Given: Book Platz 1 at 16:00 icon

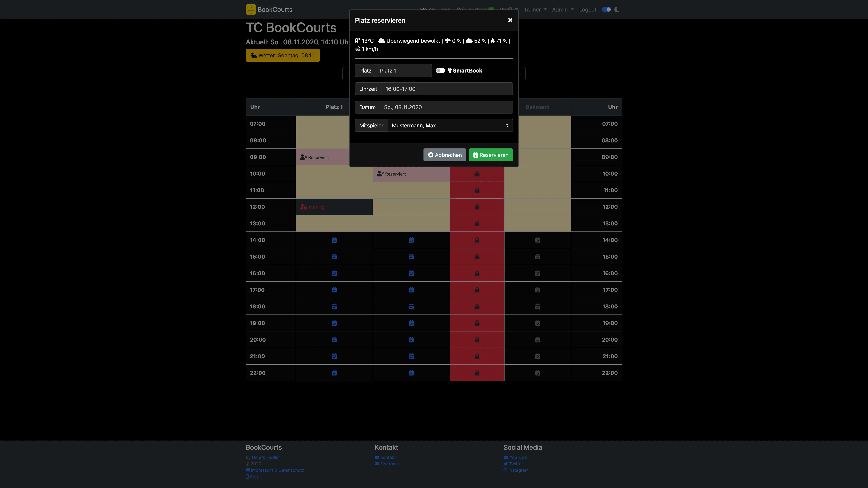Looking at the screenshot, I should [x=334, y=273].
